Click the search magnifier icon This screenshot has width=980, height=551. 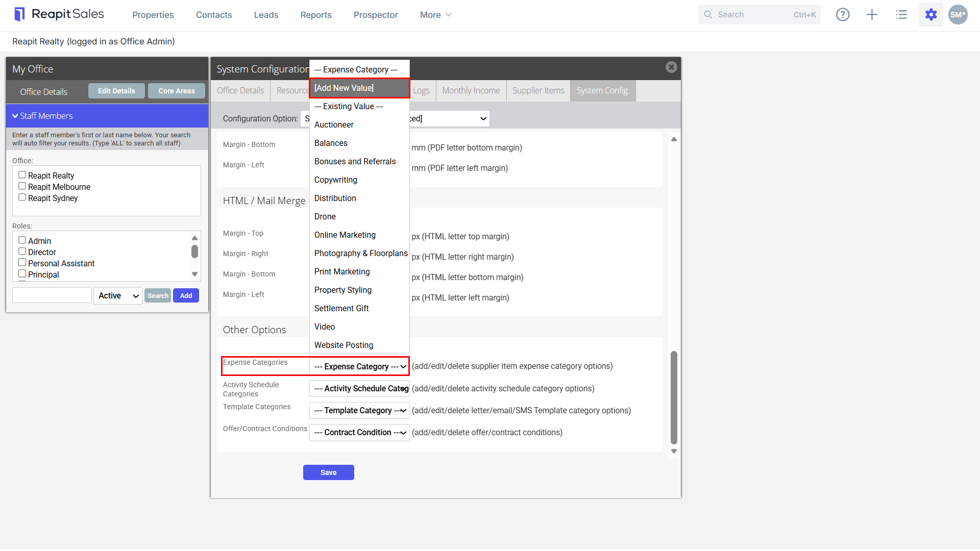point(708,15)
